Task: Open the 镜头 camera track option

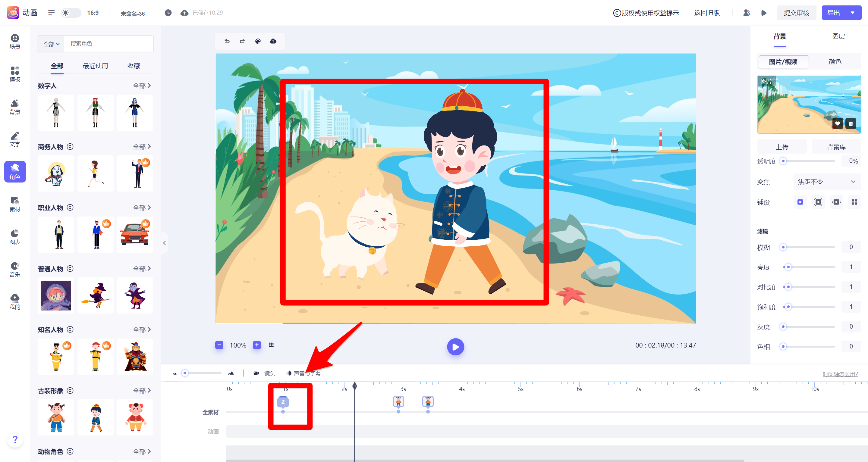Action: pyautogui.click(x=264, y=373)
